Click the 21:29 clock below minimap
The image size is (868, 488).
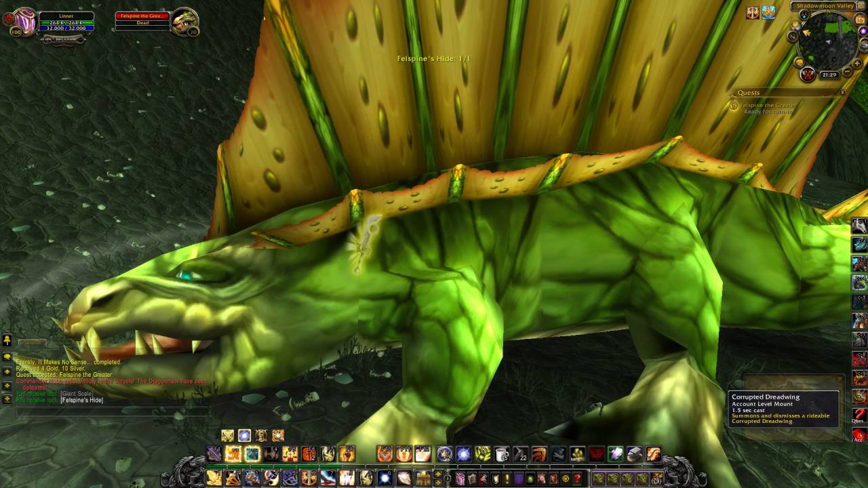point(830,75)
